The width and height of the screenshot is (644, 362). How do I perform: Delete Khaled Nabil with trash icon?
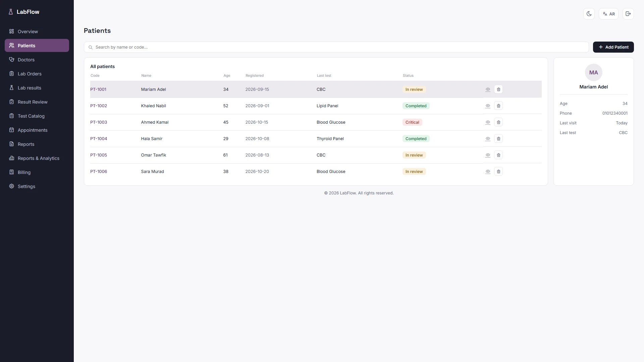point(498,106)
